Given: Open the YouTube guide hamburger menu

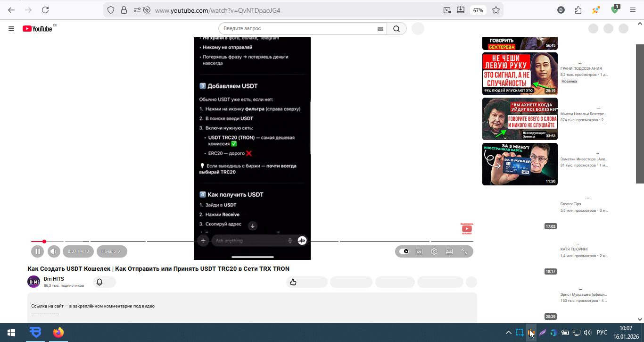Looking at the screenshot, I should (x=11, y=29).
